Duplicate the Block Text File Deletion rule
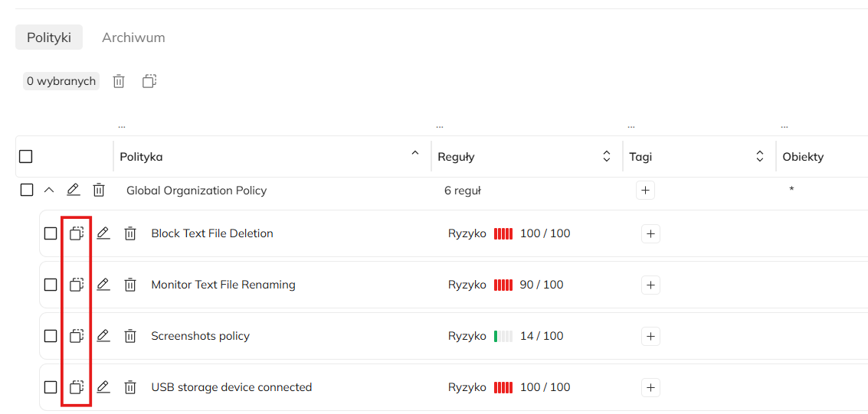The width and height of the screenshot is (868, 414). click(76, 233)
